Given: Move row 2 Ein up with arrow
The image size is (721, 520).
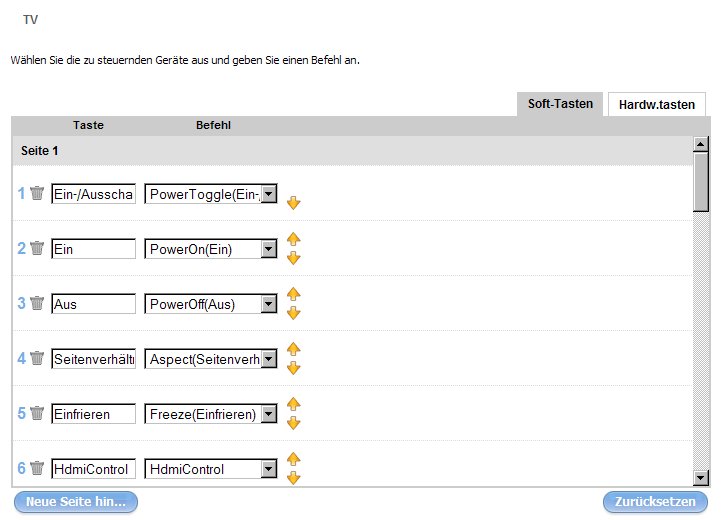Looking at the screenshot, I should 293,239.
